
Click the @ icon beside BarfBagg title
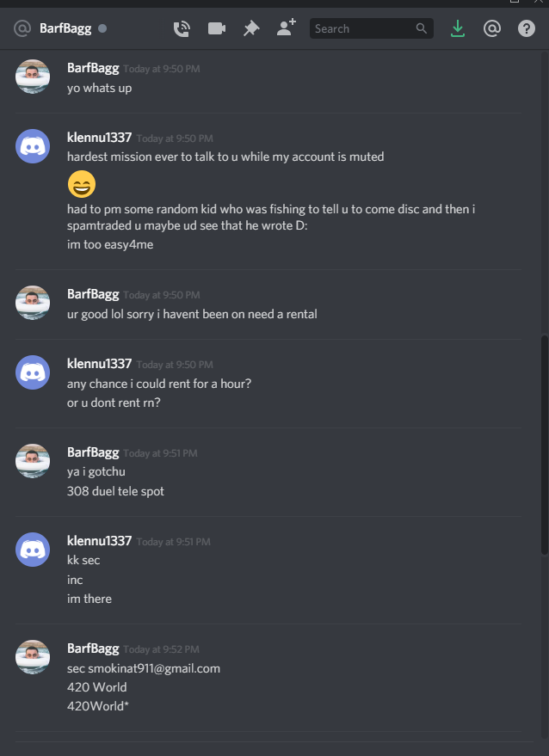[x=22, y=28]
